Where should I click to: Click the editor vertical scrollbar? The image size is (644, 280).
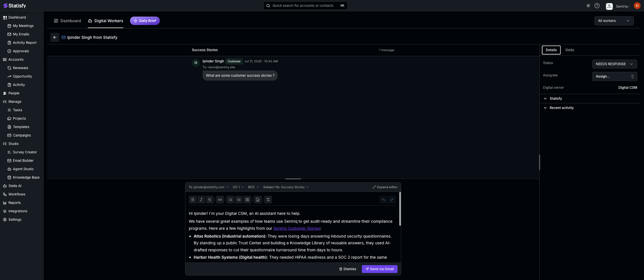tap(400, 209)
